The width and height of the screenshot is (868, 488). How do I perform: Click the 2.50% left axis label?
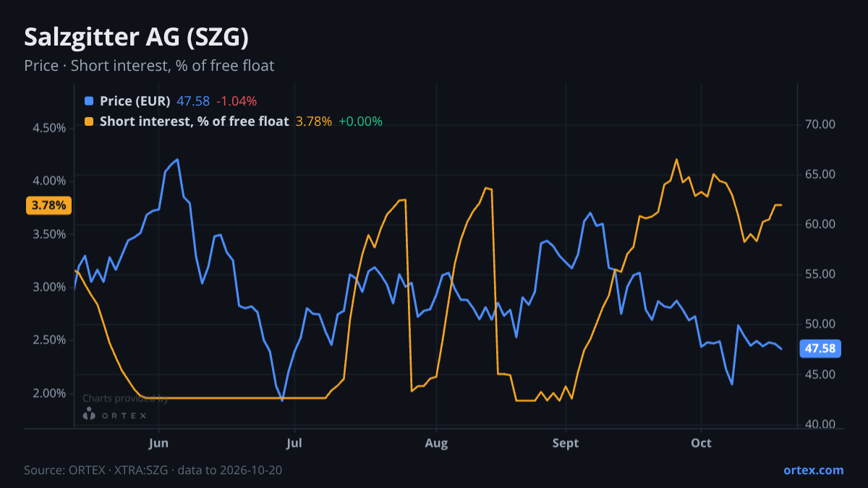pyautogui.click(x=49, y=340)
